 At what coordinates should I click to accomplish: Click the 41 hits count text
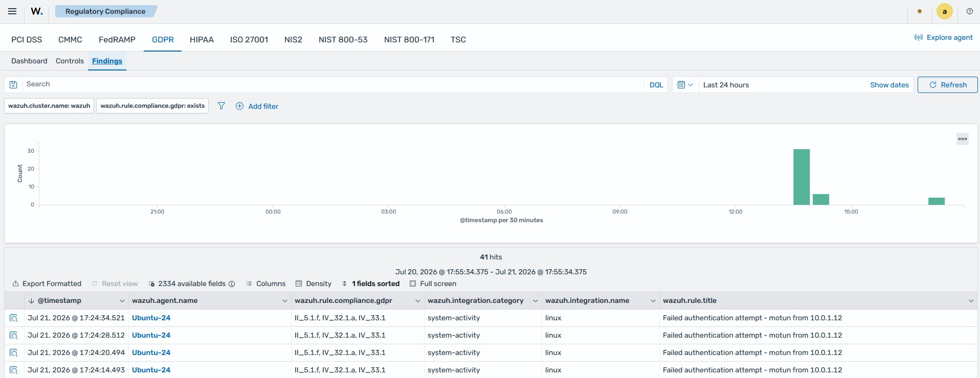[x=491, y=257]
